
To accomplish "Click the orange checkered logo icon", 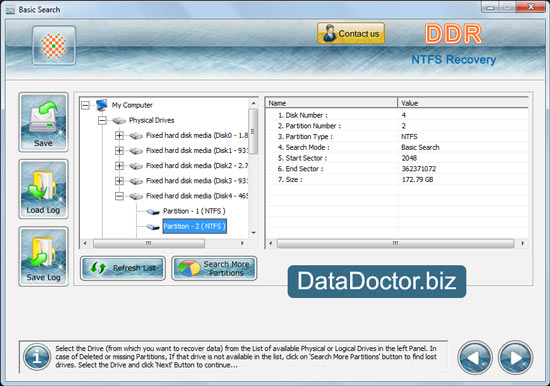I will click(54, 46).
